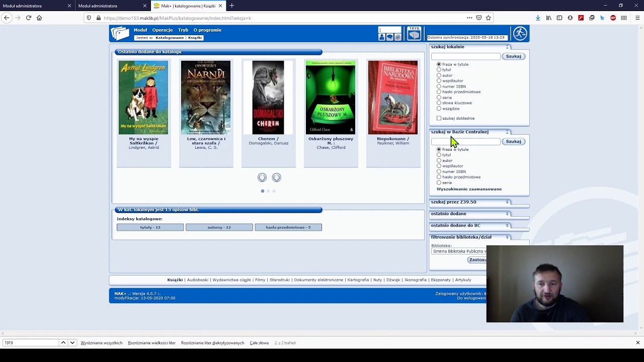This screenshot has width=644, height=362.
Task: Find next match arrow in find bar
Action: tap(72, 342)
